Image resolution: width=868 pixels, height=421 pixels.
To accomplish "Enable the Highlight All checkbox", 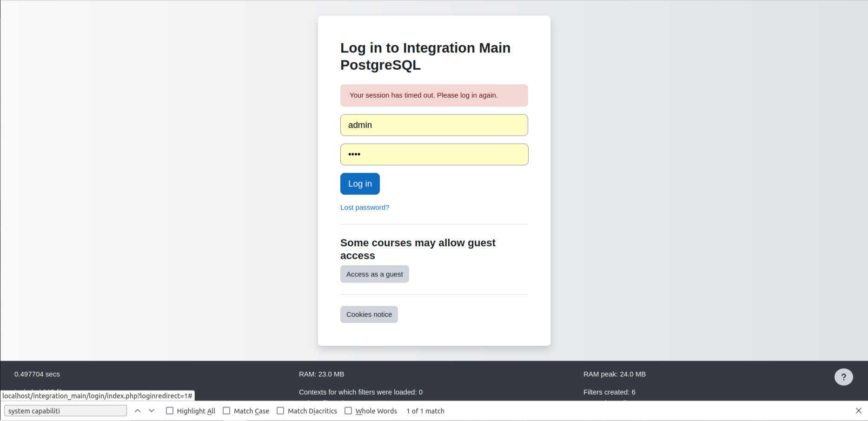I will point(170,411).
